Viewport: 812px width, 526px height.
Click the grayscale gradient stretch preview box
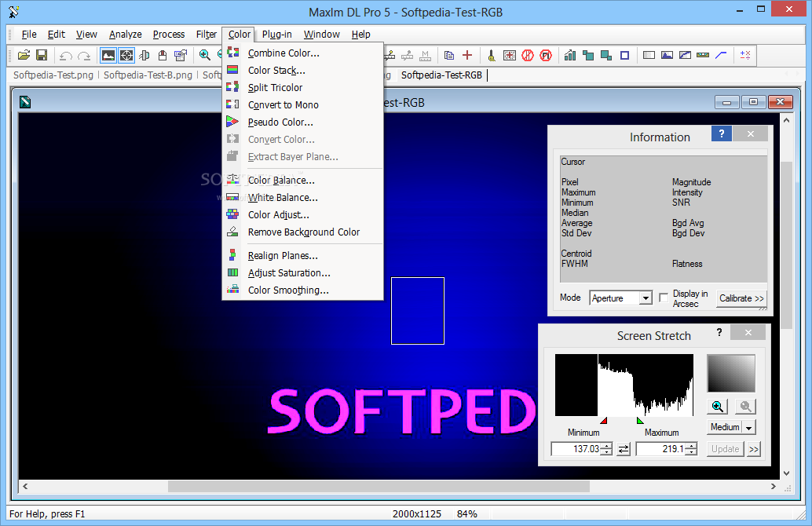pos(731,373)
